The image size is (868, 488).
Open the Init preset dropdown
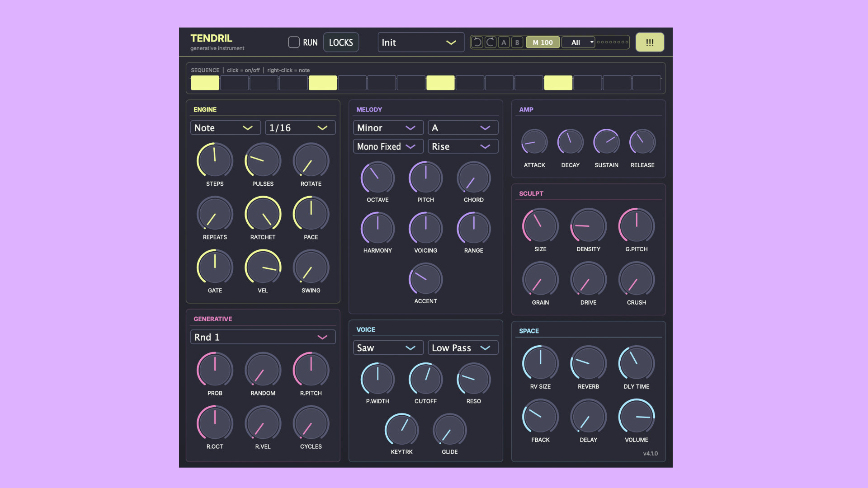[421, 42]
